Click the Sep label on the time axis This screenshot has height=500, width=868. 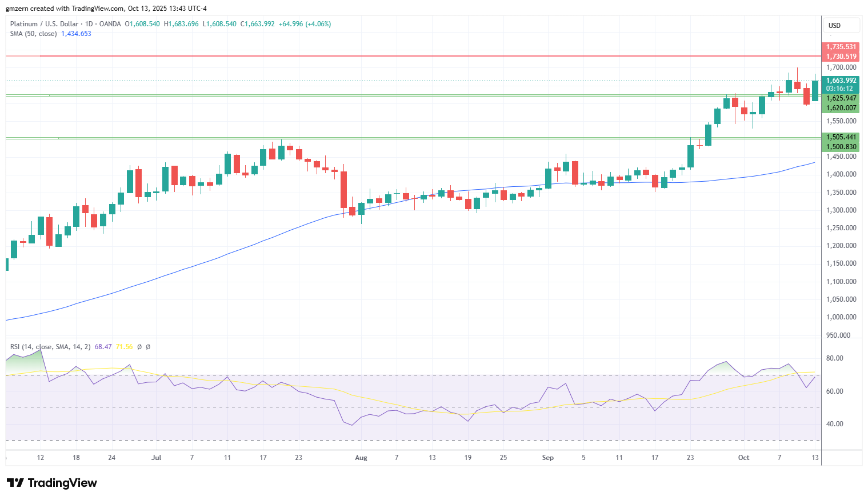tap(548, 458)
